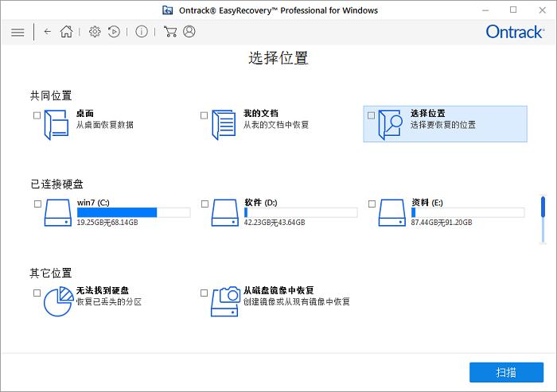Enable the 无法找到硬盘 checkbox
557x392 pixels.
[37, 293]
